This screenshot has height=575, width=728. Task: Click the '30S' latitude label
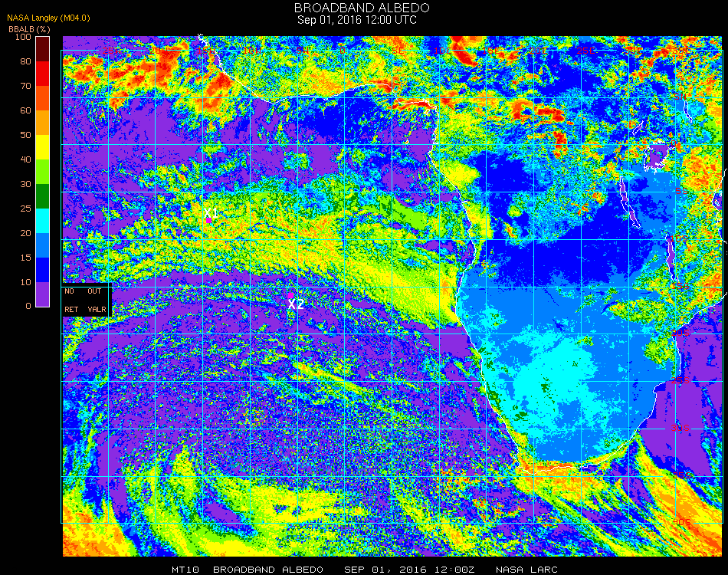tap(680, 428)
